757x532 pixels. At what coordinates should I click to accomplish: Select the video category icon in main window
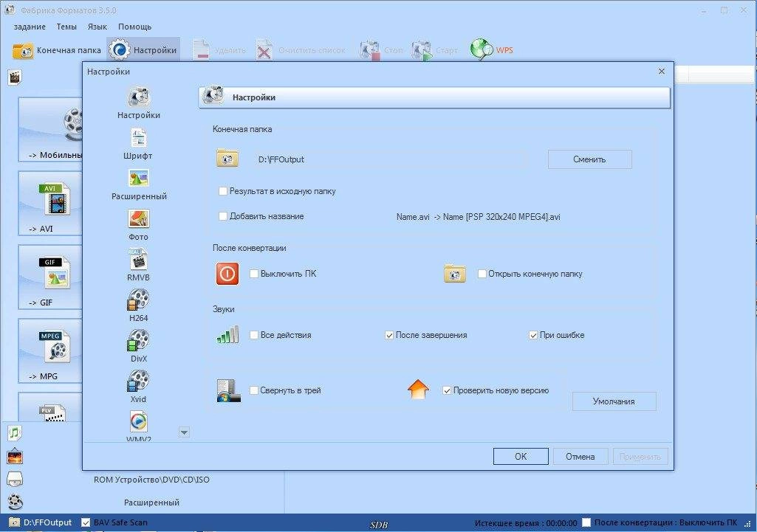(15, 77)
